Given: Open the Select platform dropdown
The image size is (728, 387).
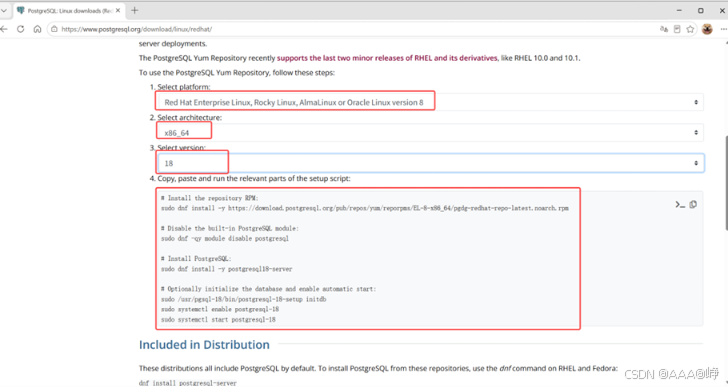Looking at the screenshot, I should (x=430, y=102).
